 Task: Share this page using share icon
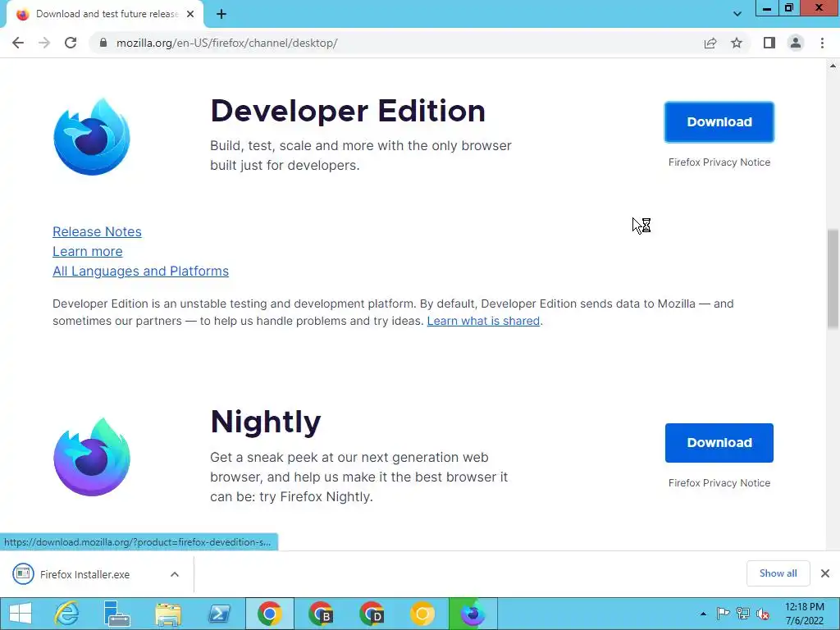[x=710, y=43]
